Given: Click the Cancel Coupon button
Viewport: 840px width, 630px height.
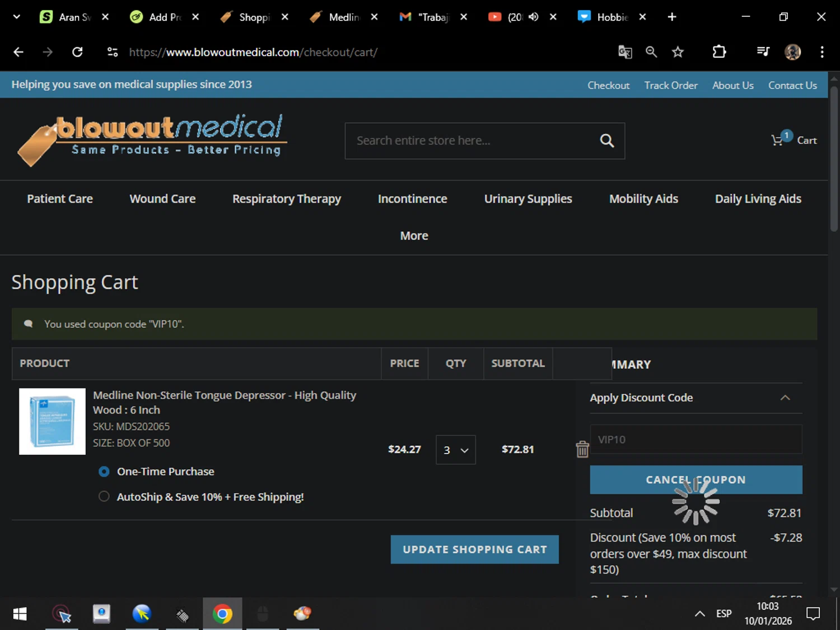Looking at the screenshot, I should pyautogui.click(x=696, y=480).
